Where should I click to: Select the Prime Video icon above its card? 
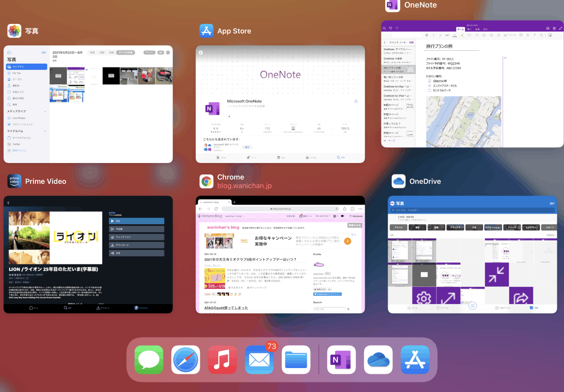pyautogui.click(x=14, y=181)
